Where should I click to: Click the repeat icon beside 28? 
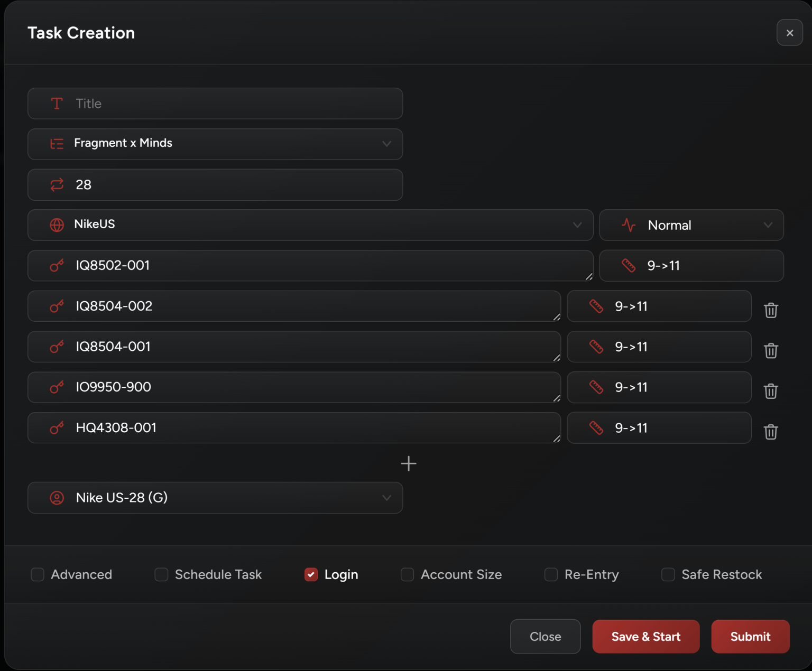[x=57, y=184]
